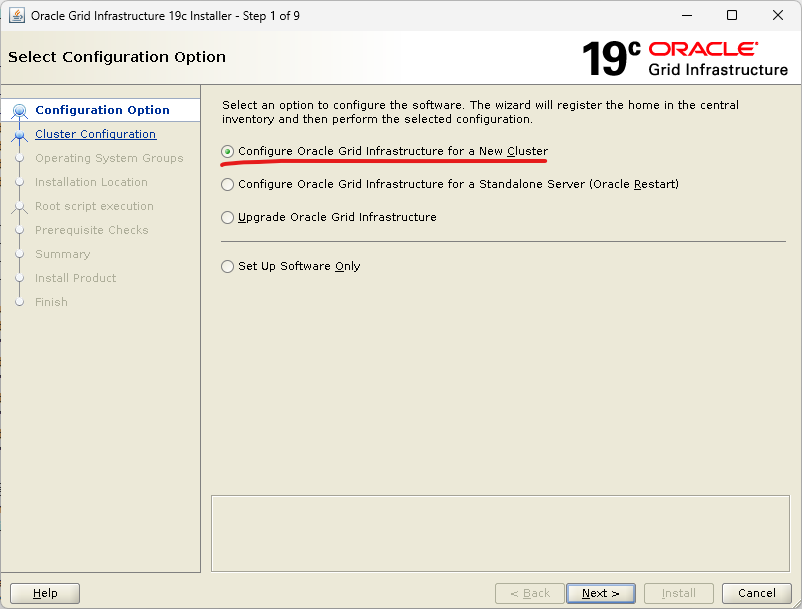Maximize the installer window
802x609 pixels.
click(x=732, y=15)
